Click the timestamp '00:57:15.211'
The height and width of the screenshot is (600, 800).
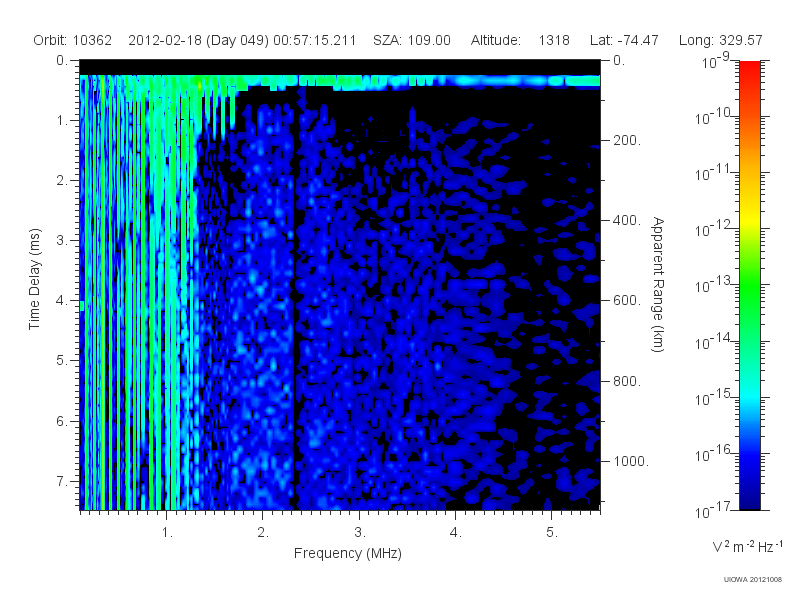pos(314,40)
